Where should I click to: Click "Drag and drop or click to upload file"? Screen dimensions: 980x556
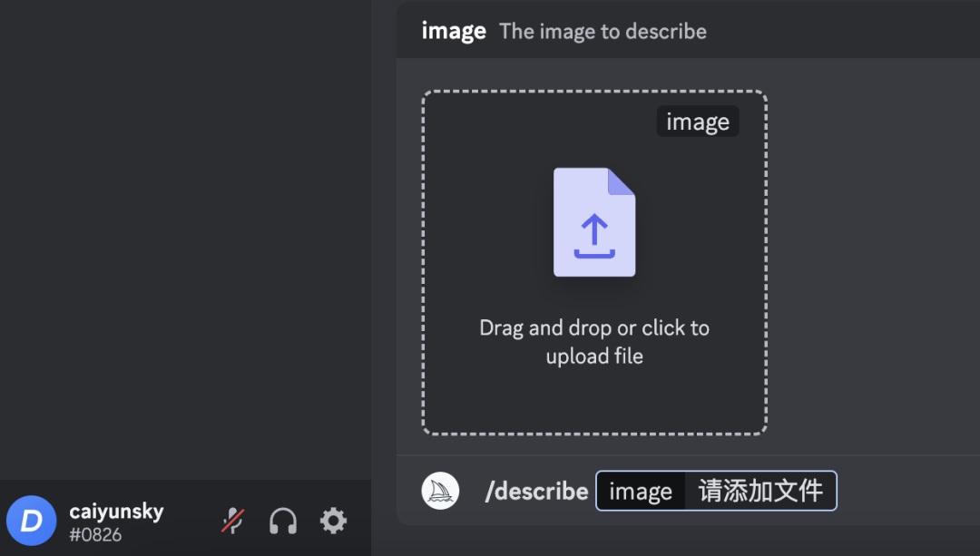point(594,341)
